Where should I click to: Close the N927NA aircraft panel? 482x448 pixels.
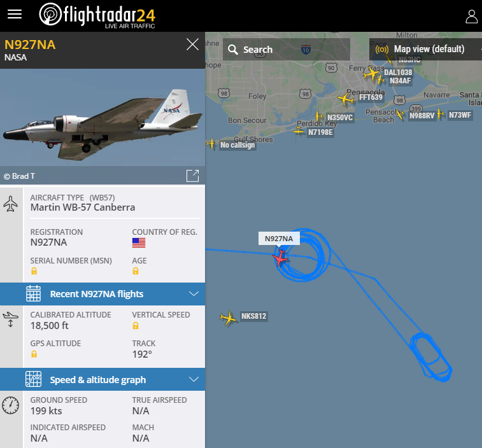192,45
